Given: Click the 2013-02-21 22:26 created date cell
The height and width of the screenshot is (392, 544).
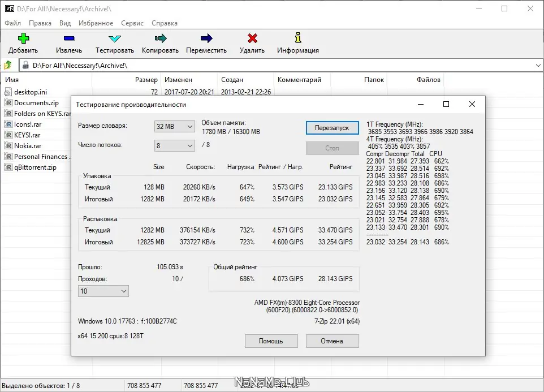Looking at the screenshot, I should (246, 92).
